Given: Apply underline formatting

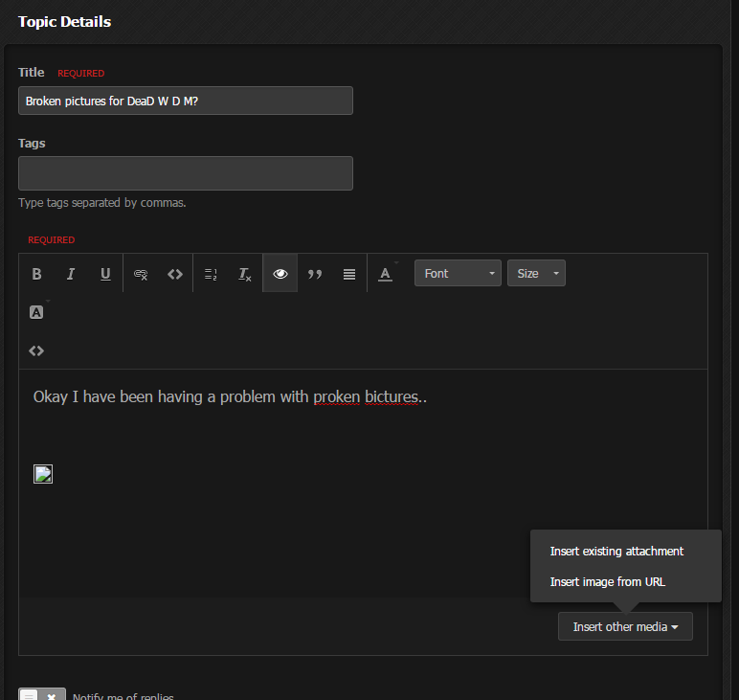Looking at the screenshot, I should 105,274.
